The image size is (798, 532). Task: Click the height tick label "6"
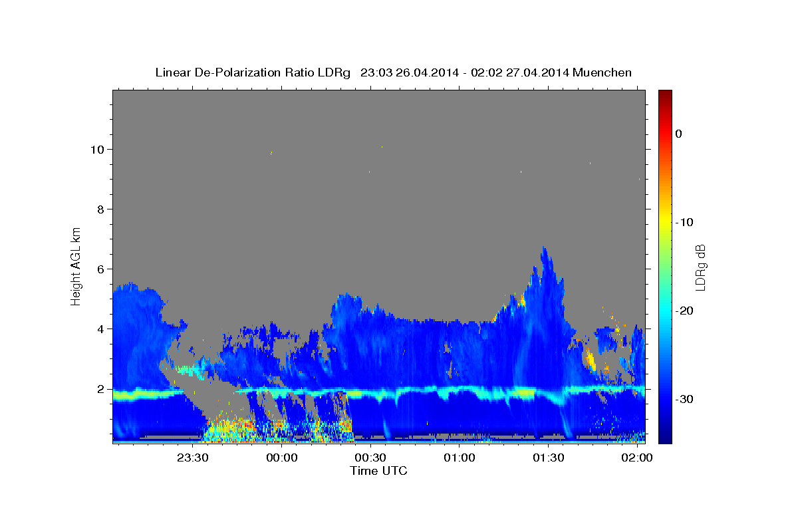click(102, 269)
